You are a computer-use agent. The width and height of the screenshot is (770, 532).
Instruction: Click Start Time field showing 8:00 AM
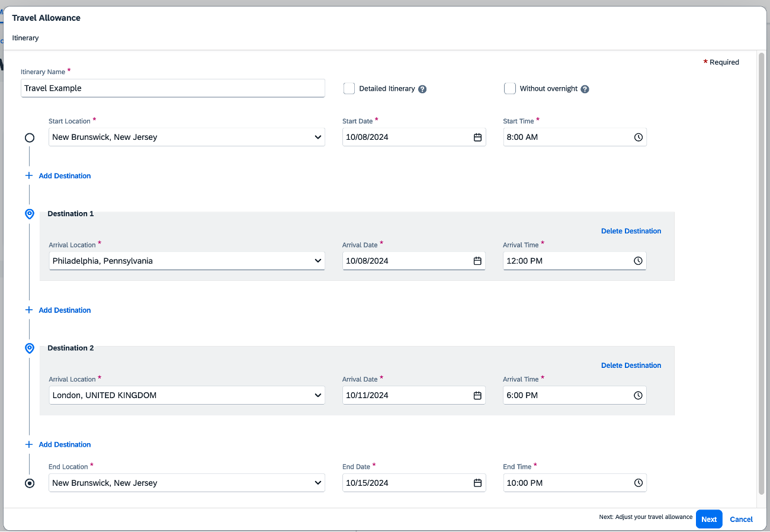pos(575,137)
